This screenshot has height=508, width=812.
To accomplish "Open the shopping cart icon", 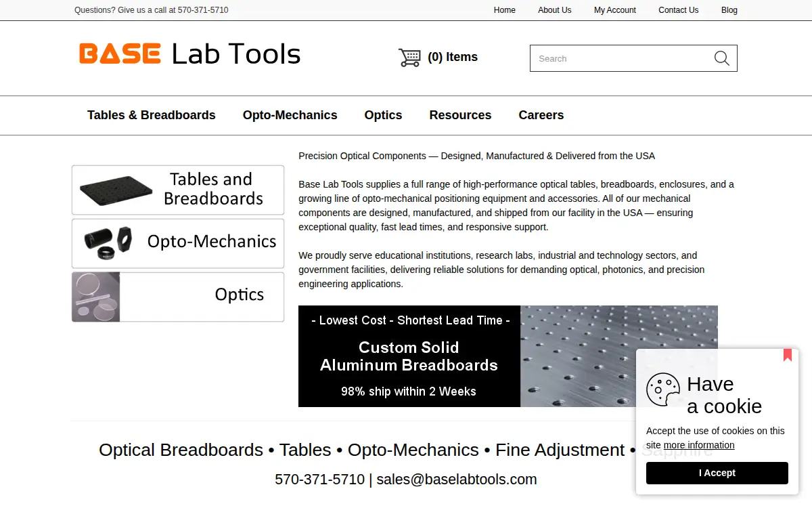I will [x=409, y=58].
